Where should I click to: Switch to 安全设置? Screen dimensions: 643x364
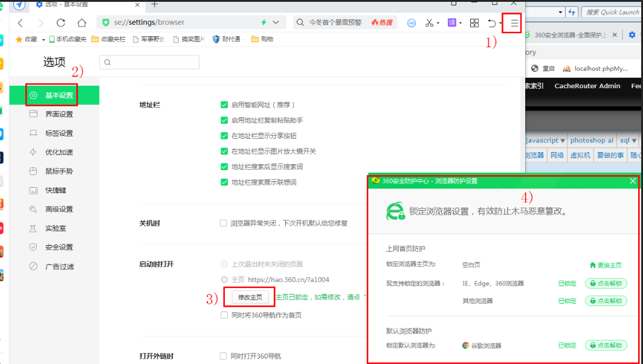(54, 247)
